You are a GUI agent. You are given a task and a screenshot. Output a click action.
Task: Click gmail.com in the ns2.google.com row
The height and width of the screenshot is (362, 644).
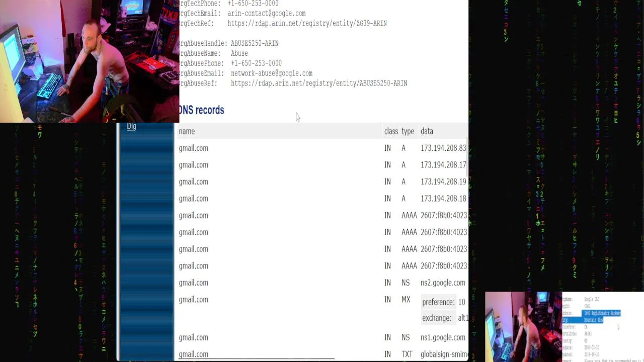pos(193,283)
